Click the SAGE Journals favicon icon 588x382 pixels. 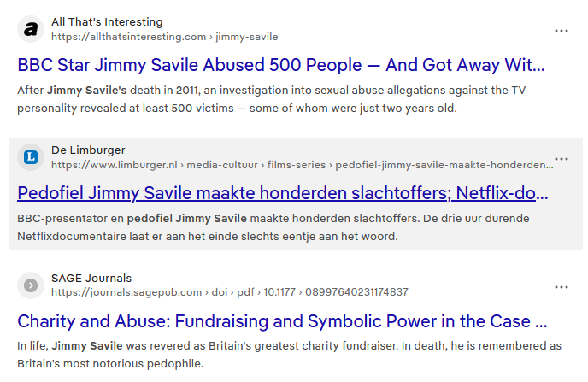[31, 285]
